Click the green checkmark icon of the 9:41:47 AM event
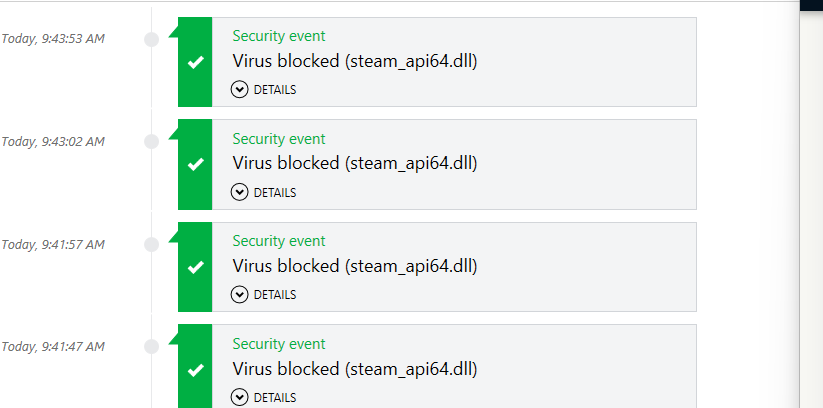This screenshot has width=823, height=408. (195, 369)
